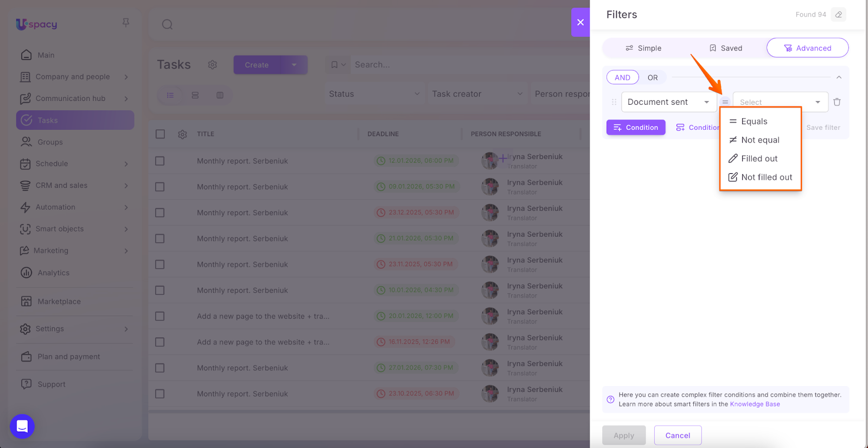Click the operator equals icon next to Document sent
The width and height of the screenshot is (868, 448).
point(725,102)
